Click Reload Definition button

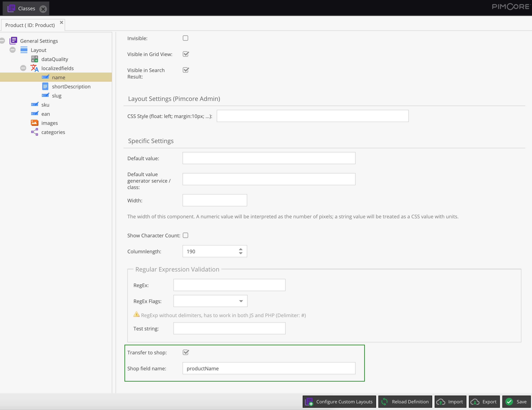pos(405,402)
